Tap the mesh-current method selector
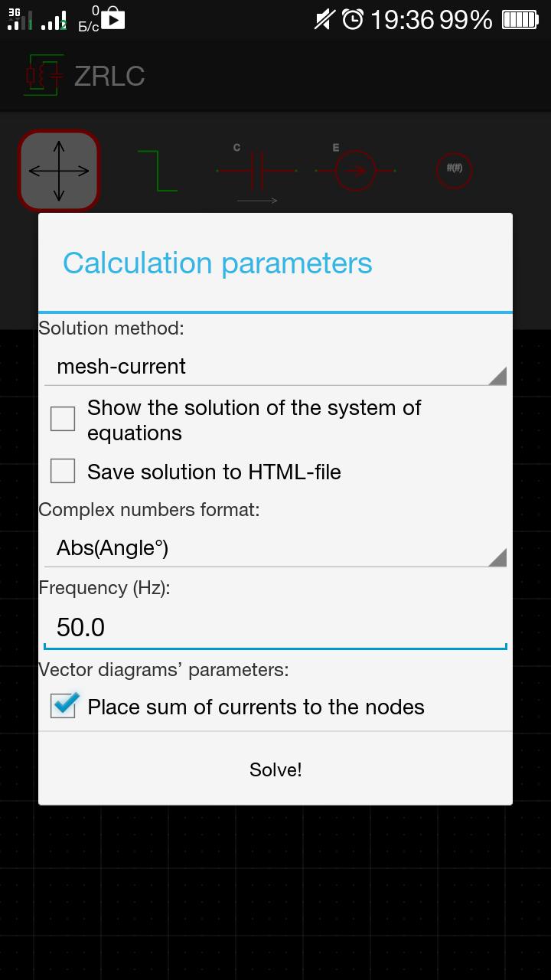551x980 pixels. coord(275,366)
